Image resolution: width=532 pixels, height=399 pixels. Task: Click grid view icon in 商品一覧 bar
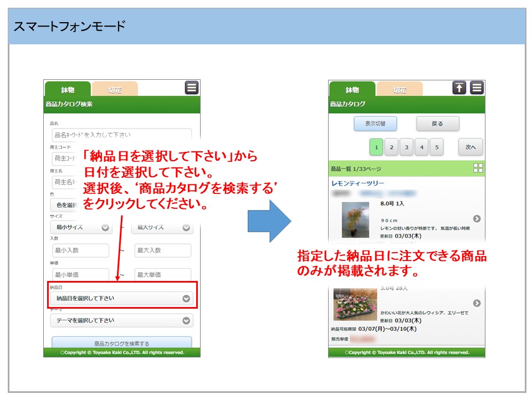[478, 168]
